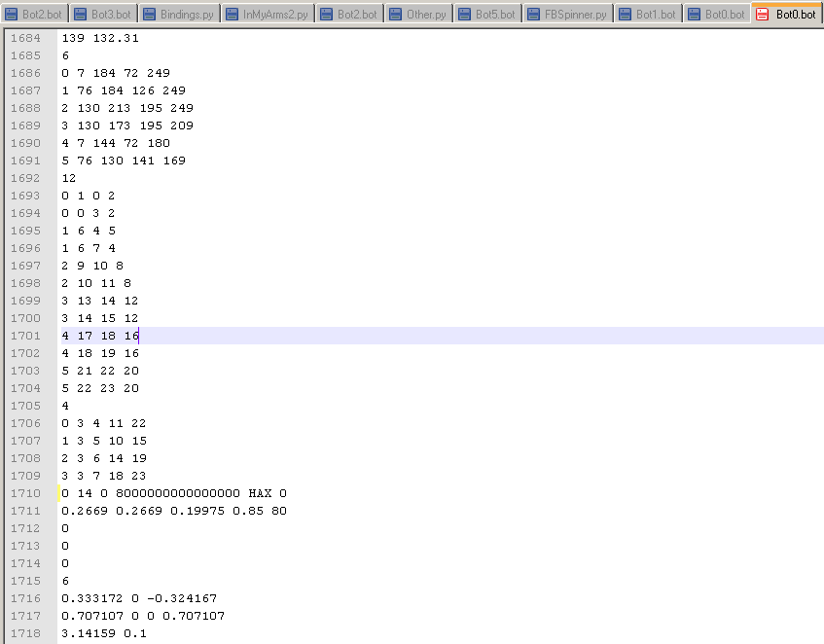The image size is (824, 644).
Task: Open the InMyArms2.py tab
Action: pyautogui.click(x=268, y=15)
